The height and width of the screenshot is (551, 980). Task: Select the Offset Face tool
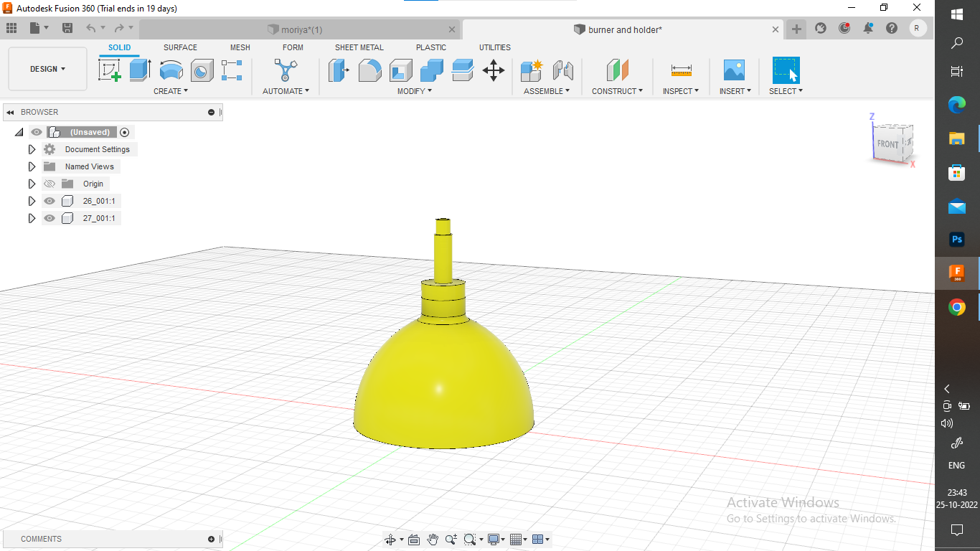tap(463, 70)
